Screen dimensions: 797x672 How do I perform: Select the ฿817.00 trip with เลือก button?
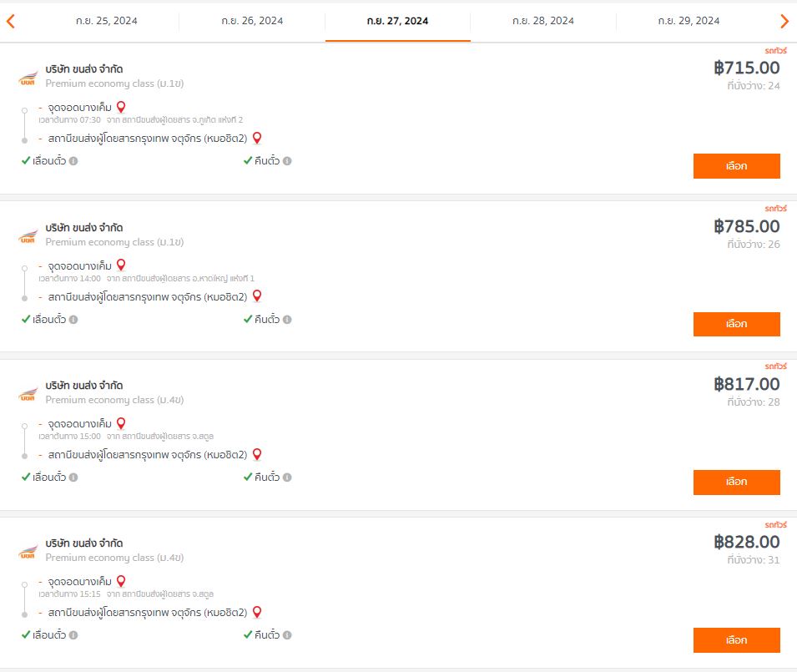(x=737, y=482)
